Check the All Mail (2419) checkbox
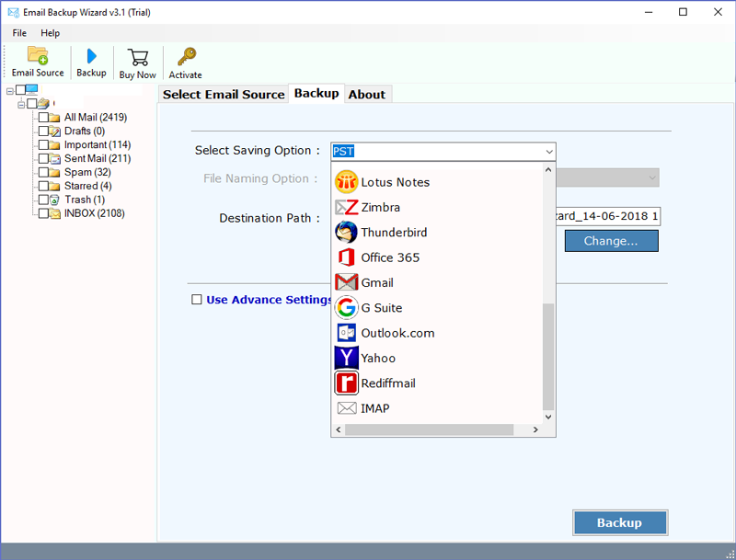This screenshot has width=736, height=560. coord(43,118)
